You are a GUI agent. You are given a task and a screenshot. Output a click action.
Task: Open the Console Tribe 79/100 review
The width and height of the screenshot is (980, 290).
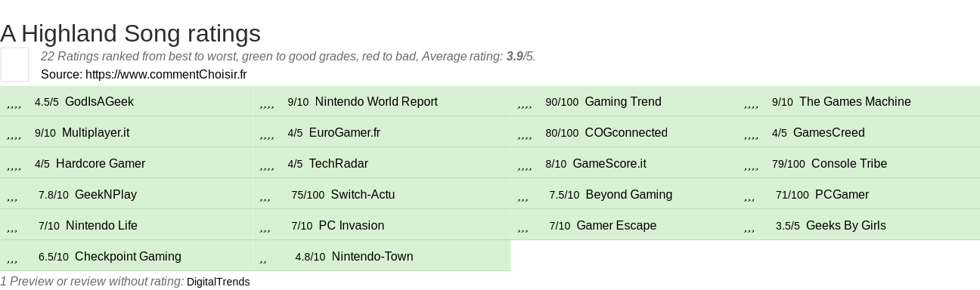(x=849, y=163)
